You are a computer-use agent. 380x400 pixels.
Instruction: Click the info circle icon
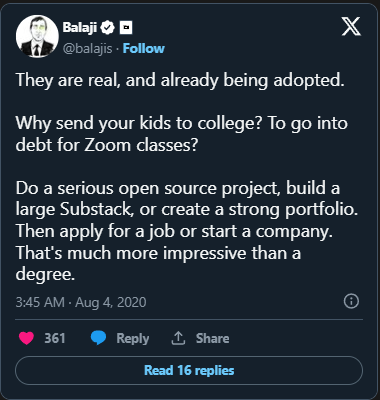tap(351, 301)
